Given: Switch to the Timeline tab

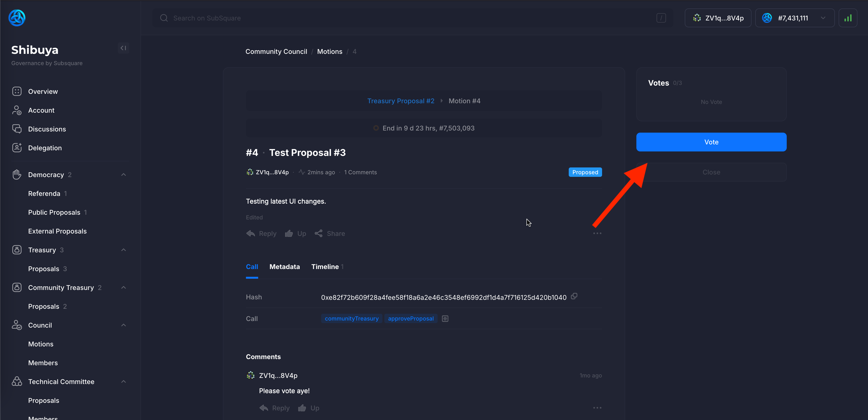Looking at the screenshot, I should point(325,266).
